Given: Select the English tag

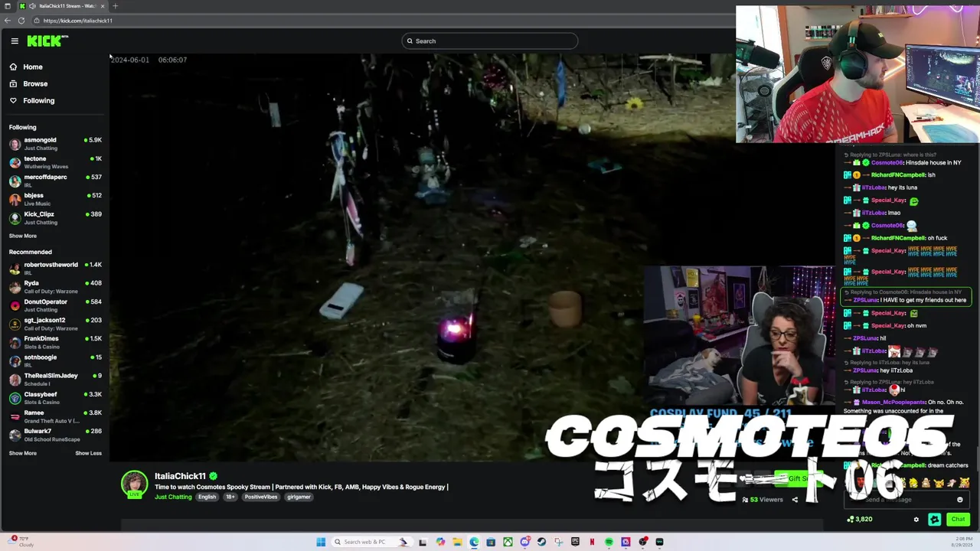Looking at the screenshot, I should pyautogui.click(x=207, y=497).
